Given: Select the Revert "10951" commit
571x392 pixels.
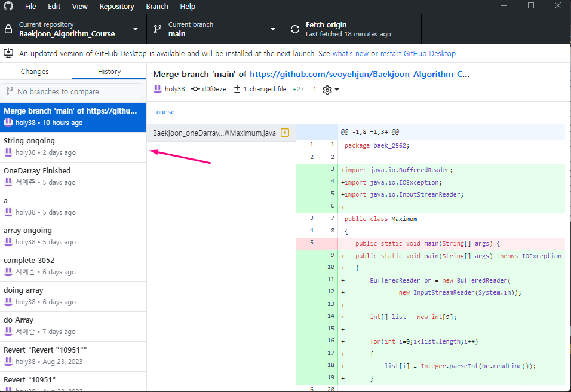Looking at the screenshot, I should tap(73, 382).
